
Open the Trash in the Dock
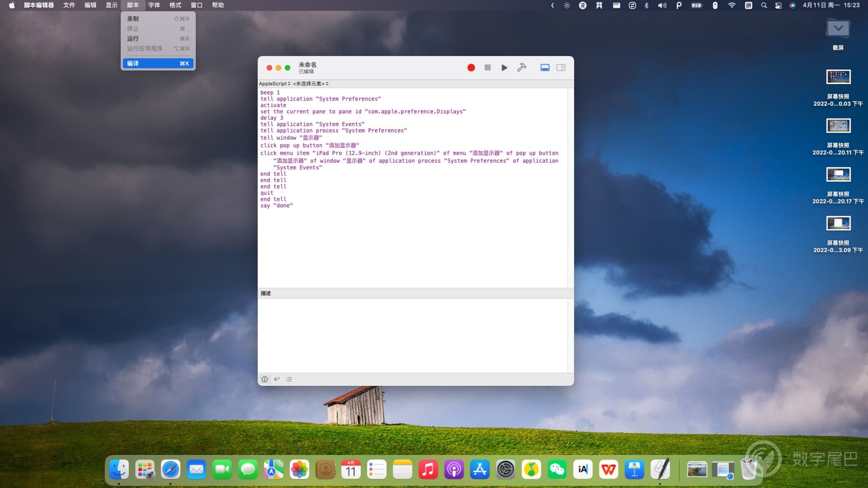pyautogui.click(x=748, y=469)
